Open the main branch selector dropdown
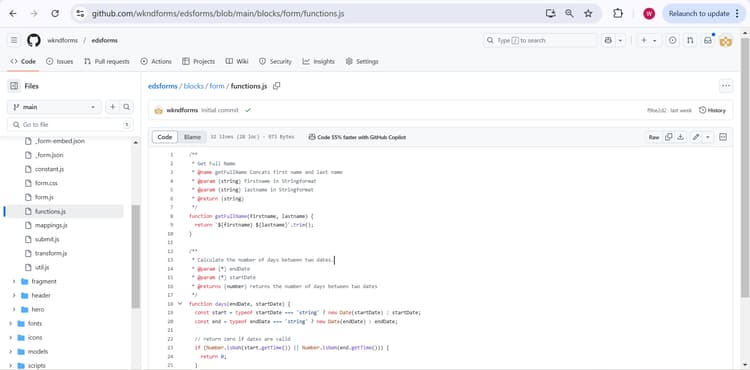Viewport: 750px width, 370px height. [x=54, y=107]
